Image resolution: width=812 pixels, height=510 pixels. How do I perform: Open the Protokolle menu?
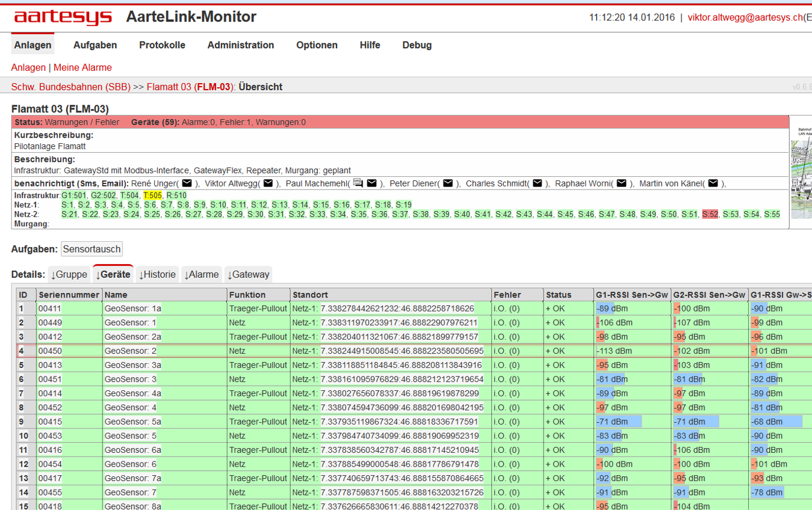pos(162,45)
